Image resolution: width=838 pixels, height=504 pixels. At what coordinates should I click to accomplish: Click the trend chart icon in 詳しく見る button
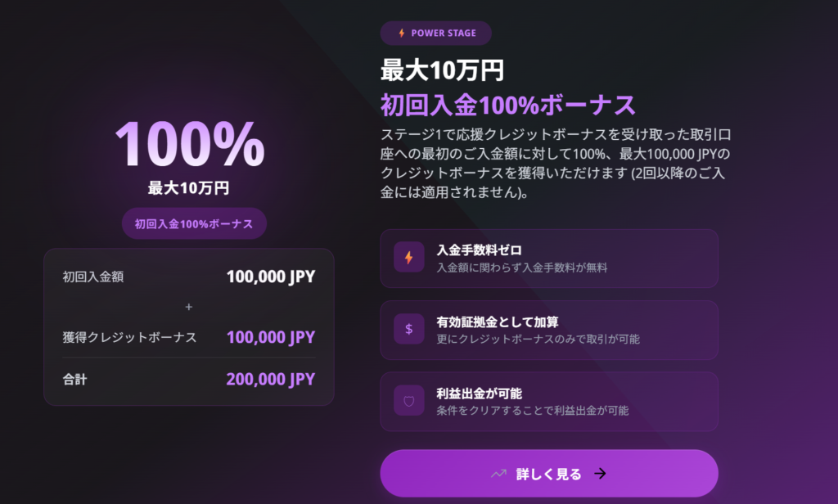point(498,474)
